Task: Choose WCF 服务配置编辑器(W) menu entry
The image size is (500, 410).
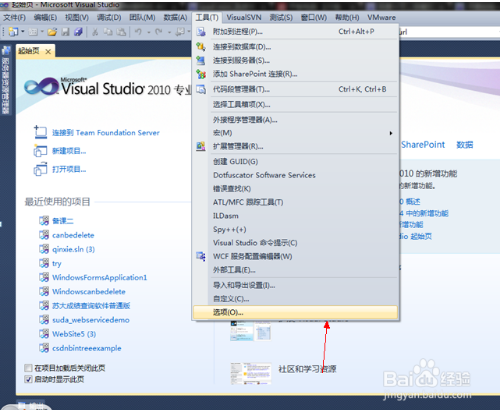Action: (295, 256)
